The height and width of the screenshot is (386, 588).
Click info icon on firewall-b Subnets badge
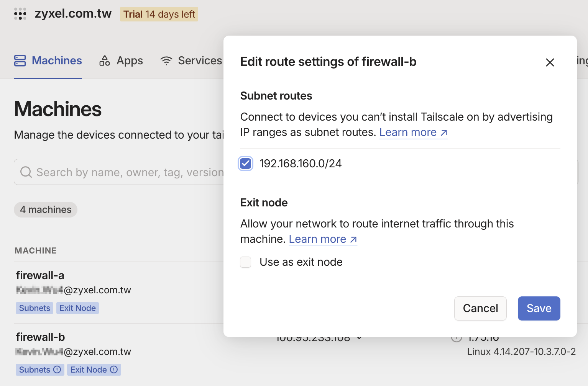(57, 370)
